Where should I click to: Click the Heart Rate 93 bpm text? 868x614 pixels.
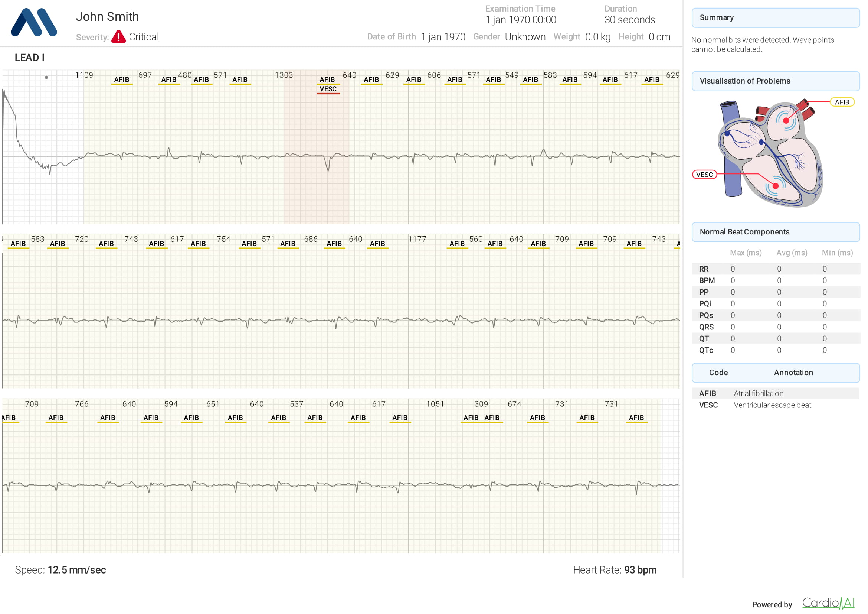click(x=615, y=570)
